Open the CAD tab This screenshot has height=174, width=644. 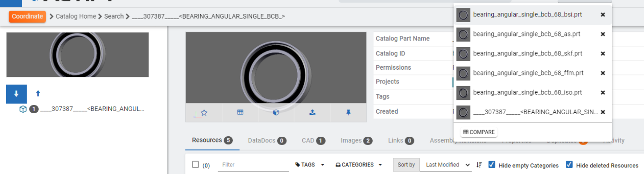coord(314,141)
